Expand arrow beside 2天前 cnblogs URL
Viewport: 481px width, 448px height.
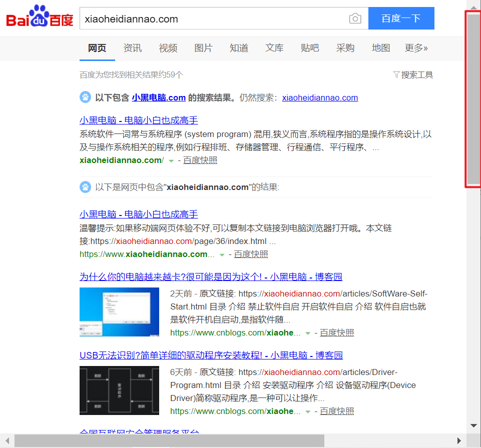tap(308, 333)
